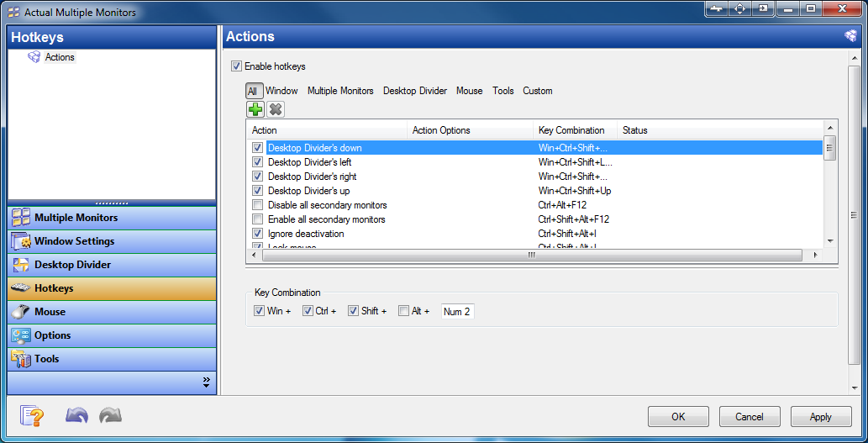Toggle the Enable hotkeys checkbox
The height and width of the screenshot is (443, 868).
pyautogui.click(x=236, y=66)
